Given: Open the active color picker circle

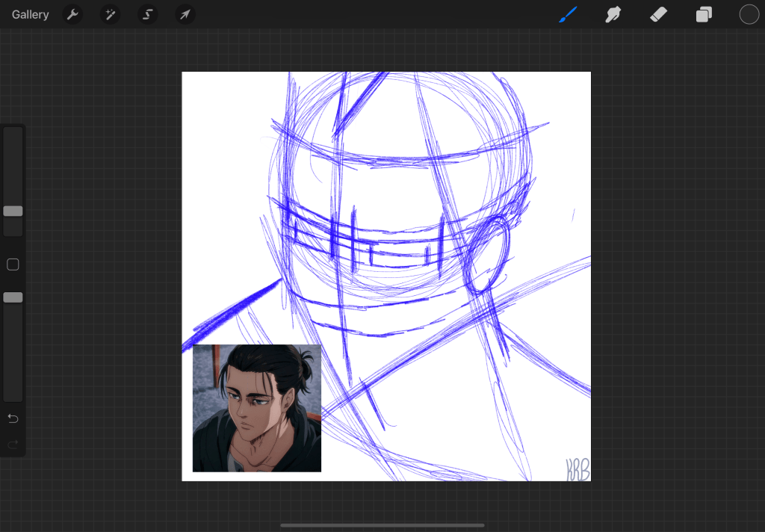Looking at the screenshot, I should tap(749, 13).
